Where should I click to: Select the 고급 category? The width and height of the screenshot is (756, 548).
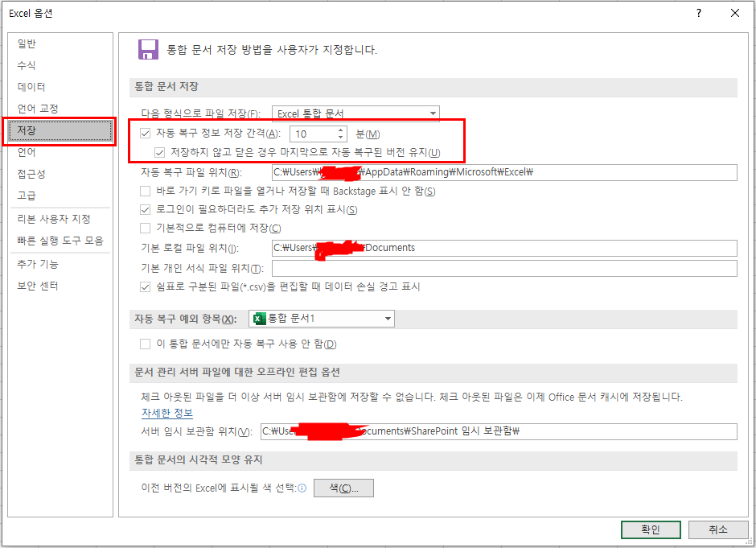click(x=60, y=196)
